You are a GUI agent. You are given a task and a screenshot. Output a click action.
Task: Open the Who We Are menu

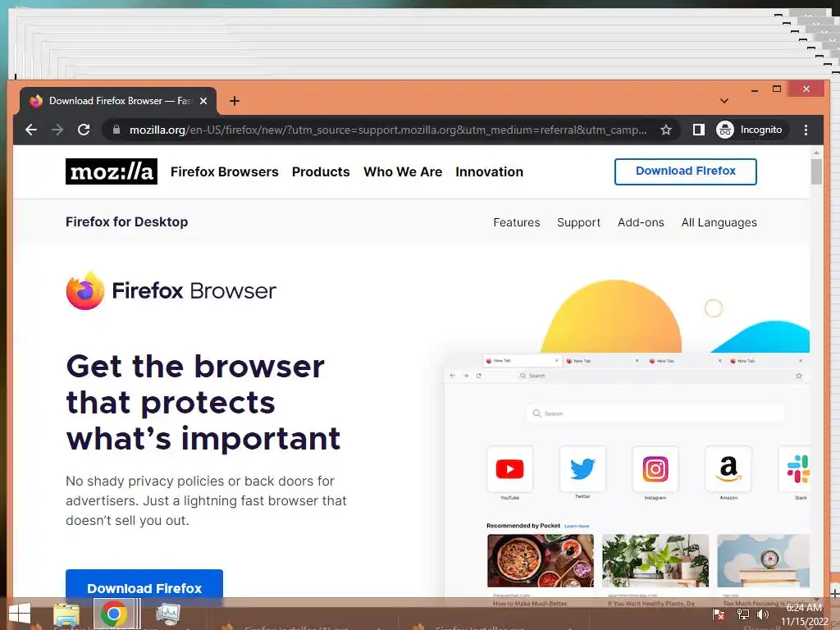pyautogui.click(x=403, y=172)
